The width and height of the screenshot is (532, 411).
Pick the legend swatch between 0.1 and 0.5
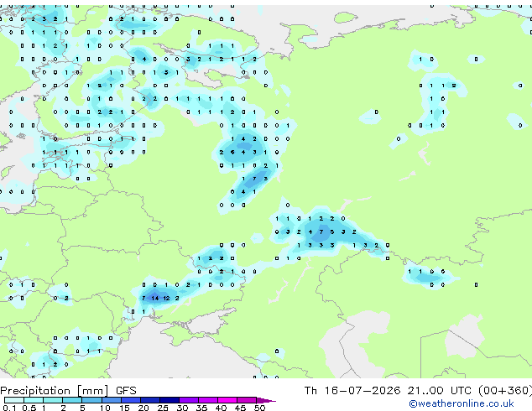14,400
